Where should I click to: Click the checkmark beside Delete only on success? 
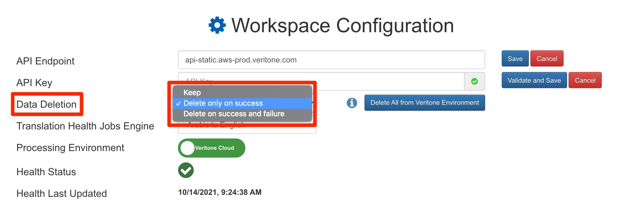point(179,103)
